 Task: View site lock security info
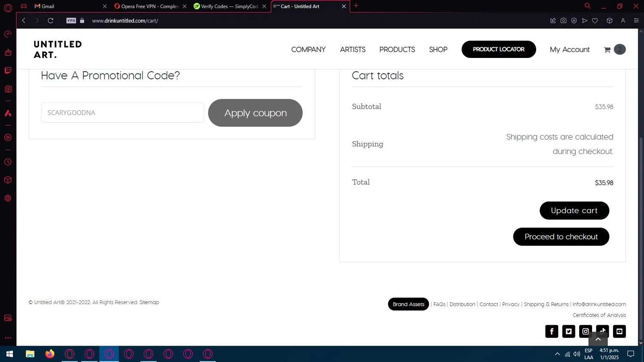pyautogui.click(x=82, y=21)
